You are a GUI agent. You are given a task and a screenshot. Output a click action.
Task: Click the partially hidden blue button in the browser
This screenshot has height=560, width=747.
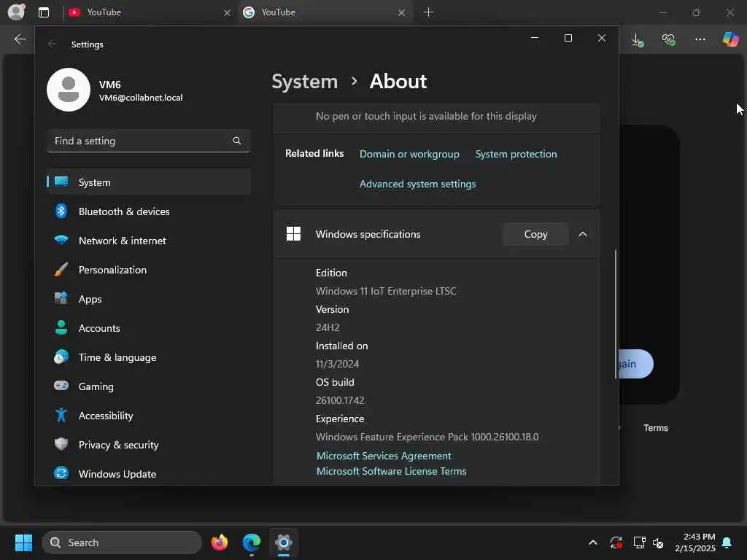pos(636,364)
